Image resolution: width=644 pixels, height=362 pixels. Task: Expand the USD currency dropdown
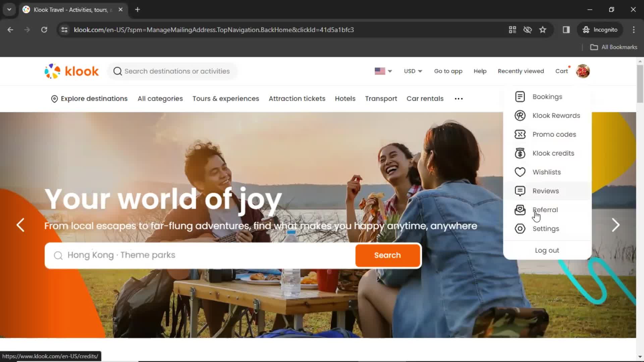tap(412, 71)
